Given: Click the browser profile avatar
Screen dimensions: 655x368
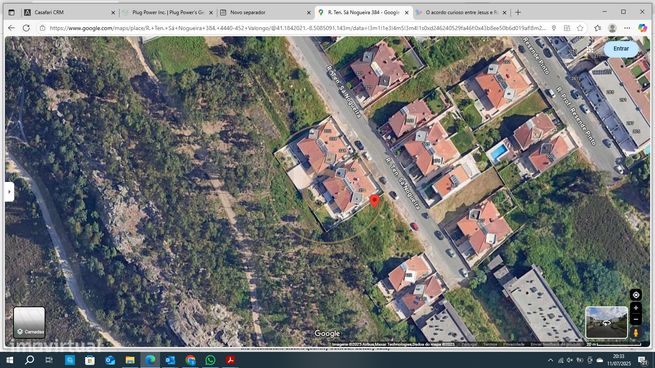Looking at the screenshot, I should [612, 28].
